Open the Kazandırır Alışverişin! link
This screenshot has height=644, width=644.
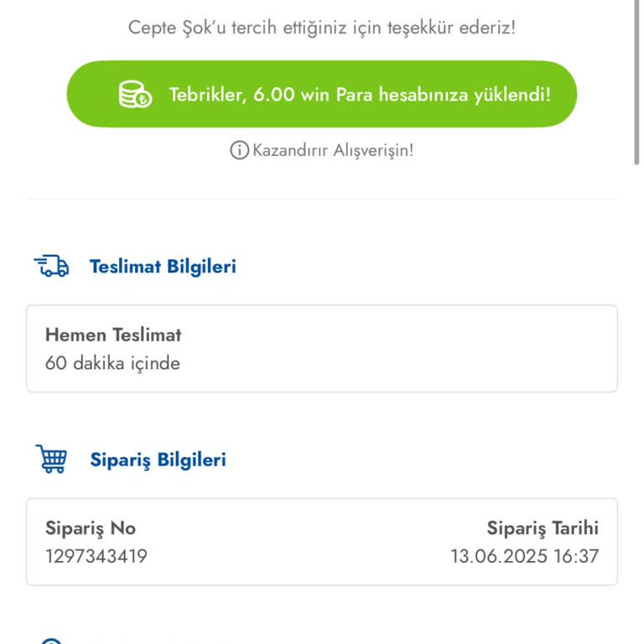pos(333,151)
